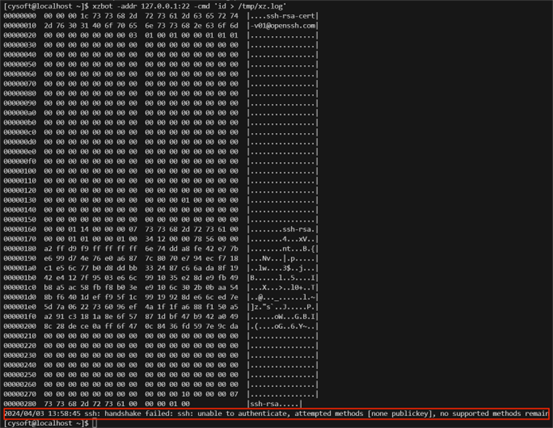Image resolution: width=553 pixels, height=428 pixels.
Task: Click the ASCII text 'ssh-rsa.....' on the last dump row
Action: 275,404
